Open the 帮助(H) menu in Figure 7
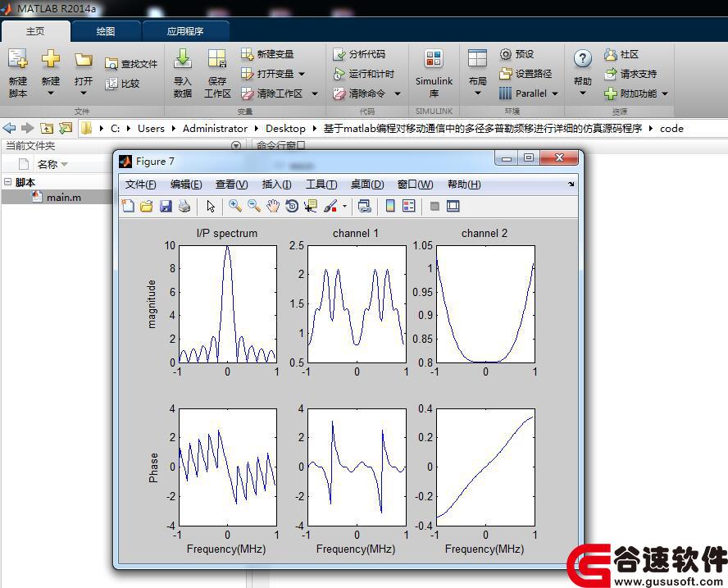This screenshot has height=588, width=728. click(464, 185)
